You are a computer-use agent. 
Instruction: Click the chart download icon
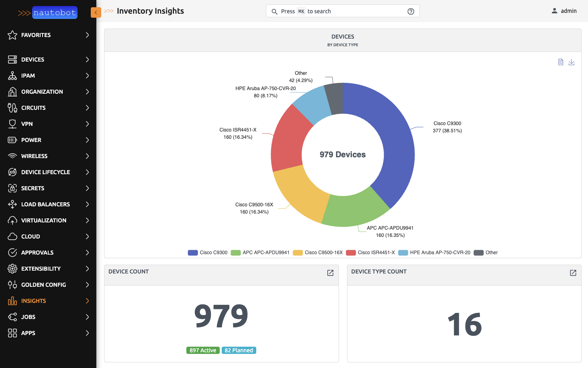pos(572,62)
